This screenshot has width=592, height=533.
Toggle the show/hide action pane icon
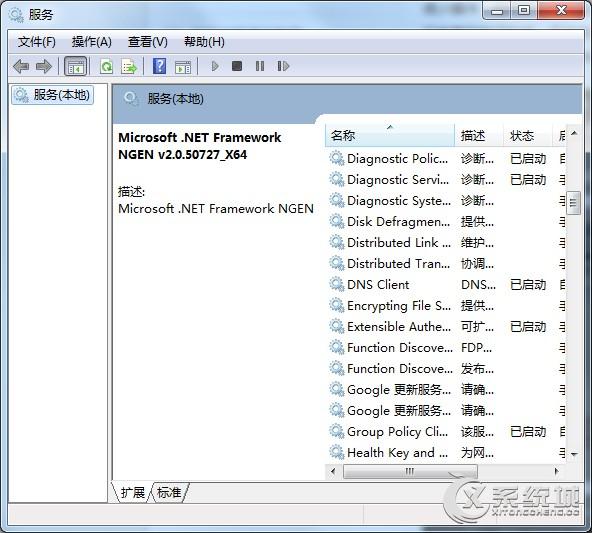(183, 67)
